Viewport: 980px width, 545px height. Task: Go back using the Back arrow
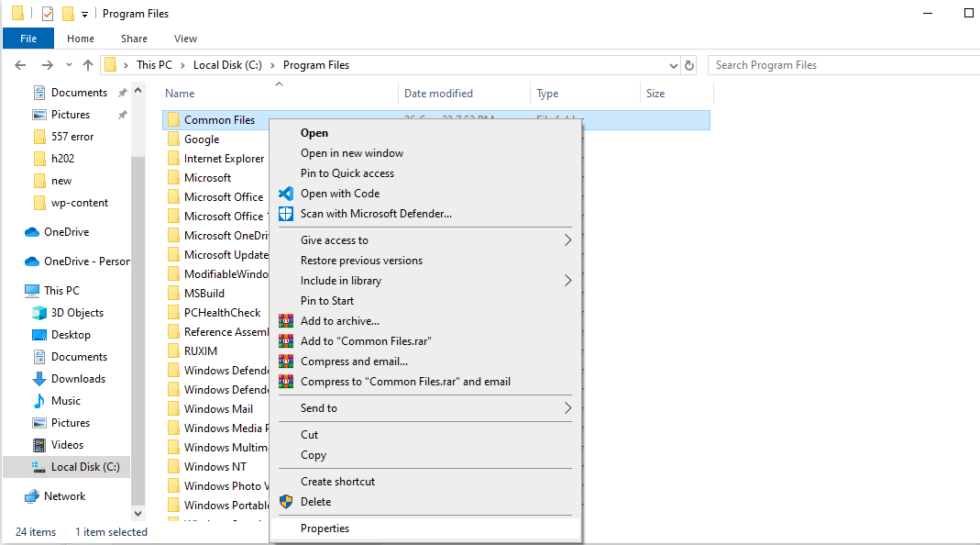coord(22,65)
